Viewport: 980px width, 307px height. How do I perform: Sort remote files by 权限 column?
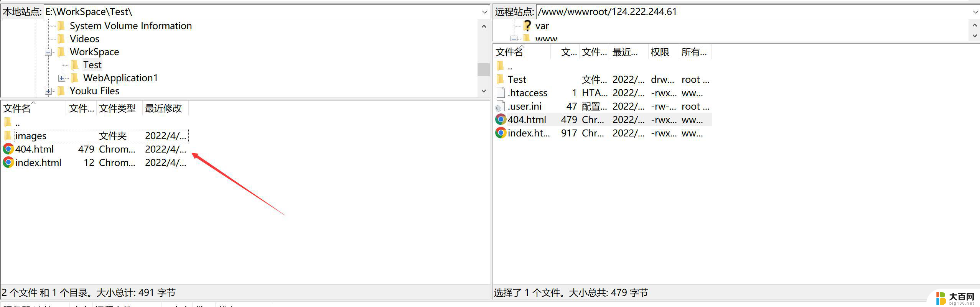pos(663,52)
